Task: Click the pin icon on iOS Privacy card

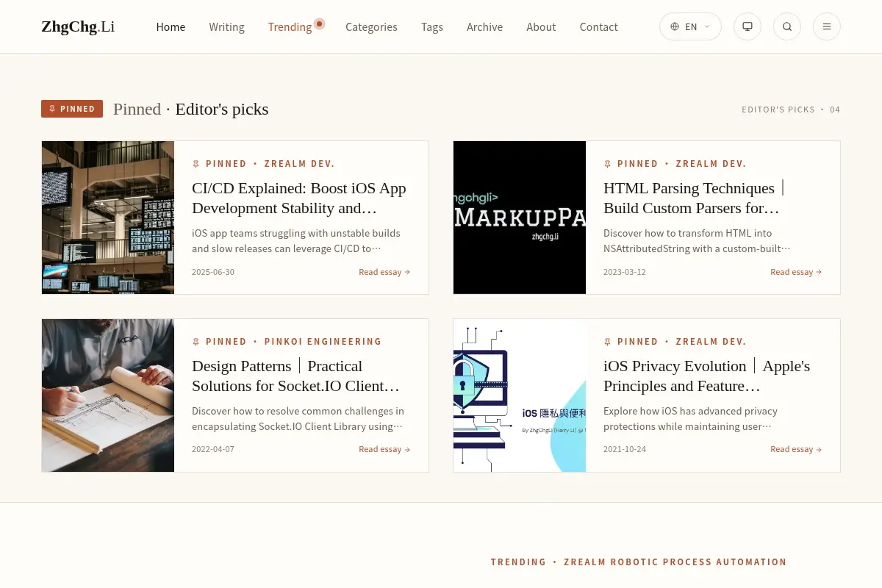Action: pos(607,342)
